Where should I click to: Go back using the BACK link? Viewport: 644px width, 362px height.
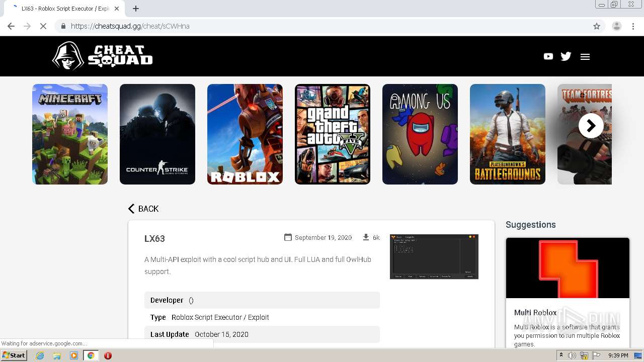[143, 209]
